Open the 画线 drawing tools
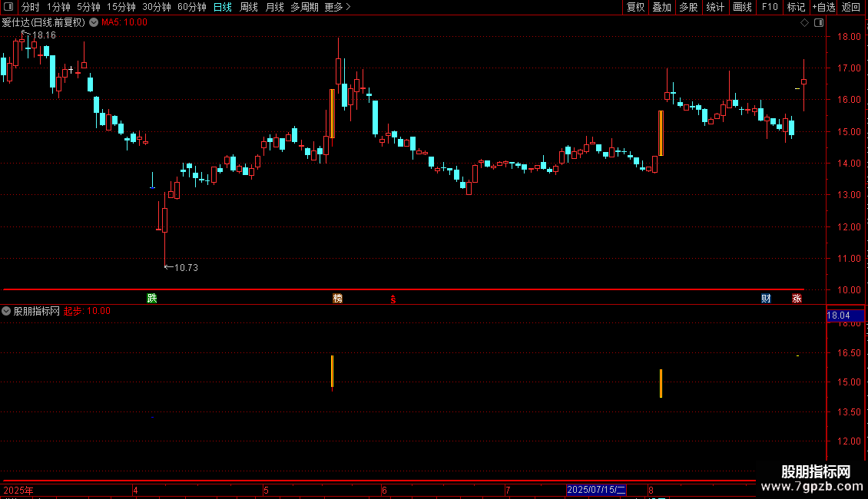868x499 pixels. pyautogui.click(x=742, y=7)
